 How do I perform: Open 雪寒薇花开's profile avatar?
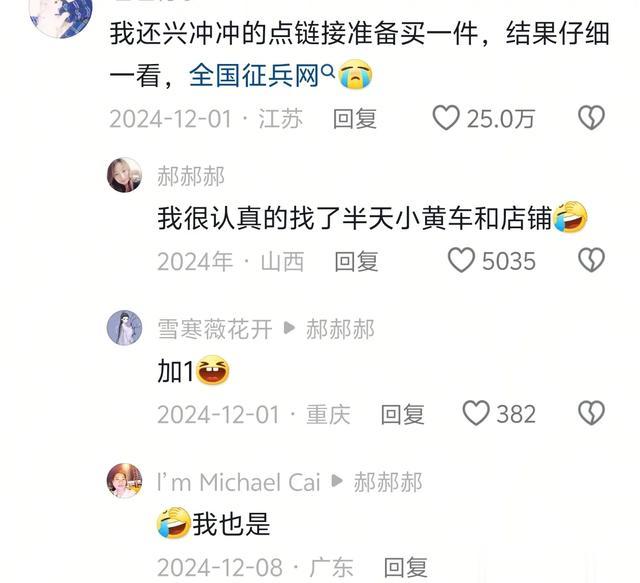(124, 328)
